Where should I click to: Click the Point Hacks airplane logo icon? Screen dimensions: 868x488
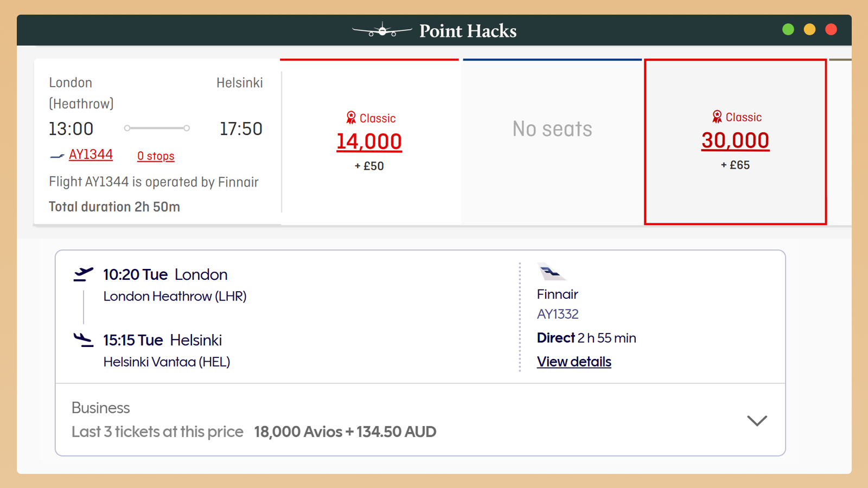pos(382,30)
